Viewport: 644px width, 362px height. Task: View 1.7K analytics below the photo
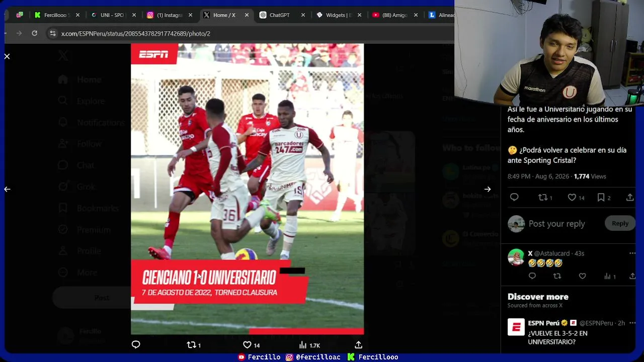point(309,345)
